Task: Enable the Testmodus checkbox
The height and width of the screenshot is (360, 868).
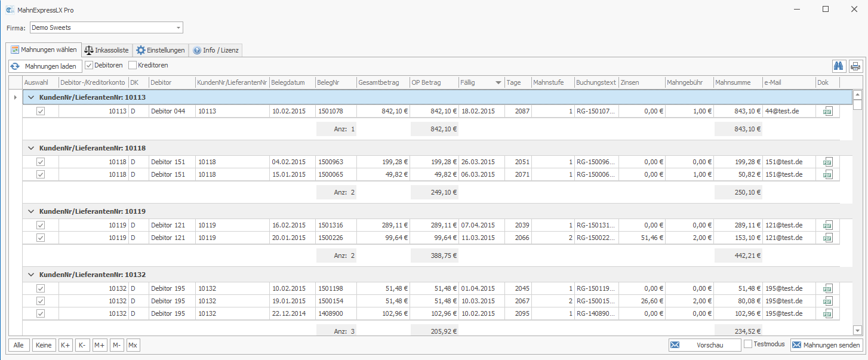Action: [748, 344]
